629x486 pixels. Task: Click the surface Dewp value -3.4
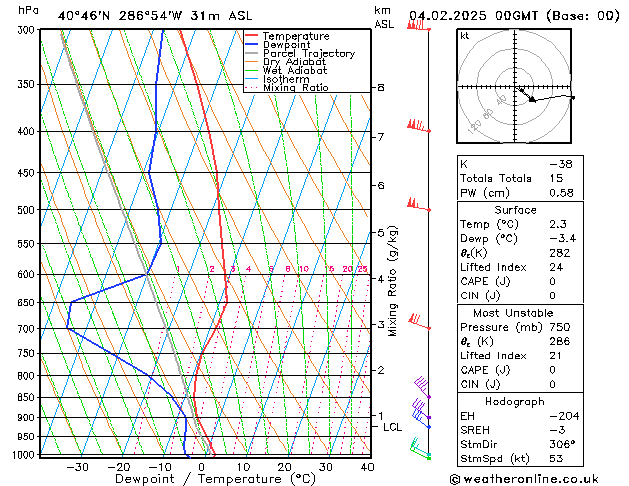[562, 239]
